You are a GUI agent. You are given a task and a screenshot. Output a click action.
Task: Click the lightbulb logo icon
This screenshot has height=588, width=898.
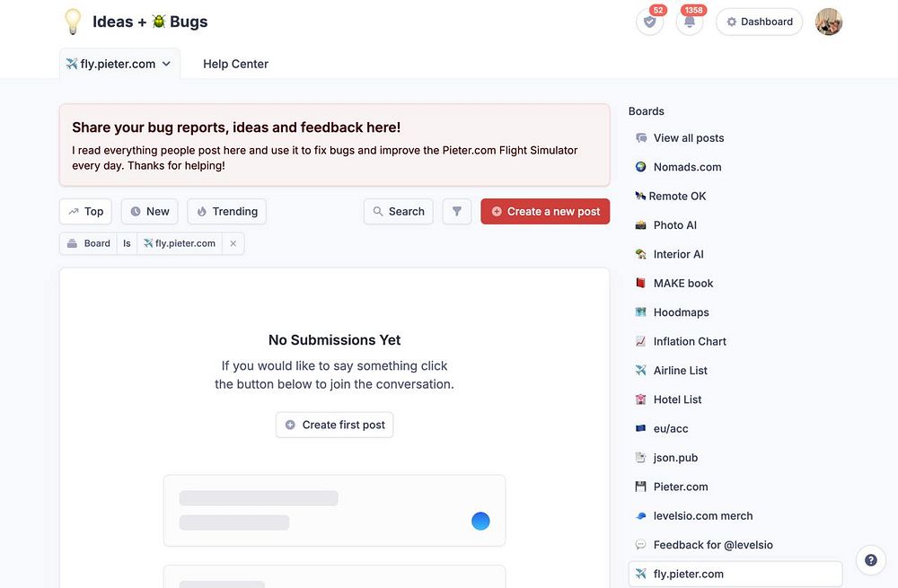point(73,22)
